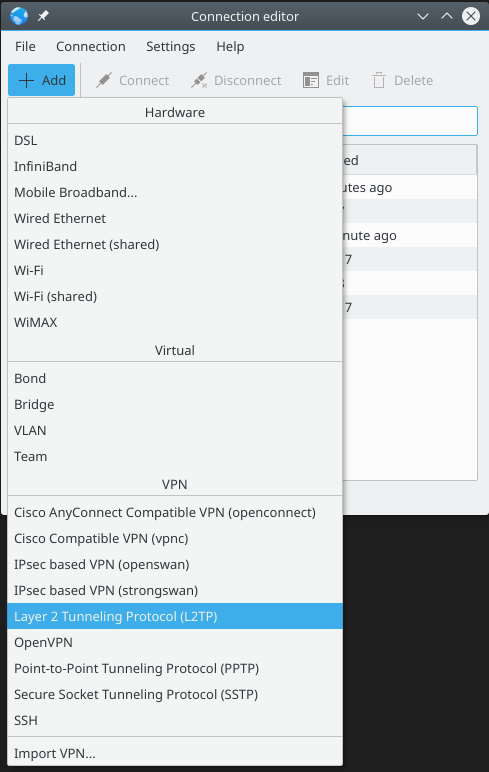The image size is (489, 772).
Task: Open the Help menu
Action: 230,46
